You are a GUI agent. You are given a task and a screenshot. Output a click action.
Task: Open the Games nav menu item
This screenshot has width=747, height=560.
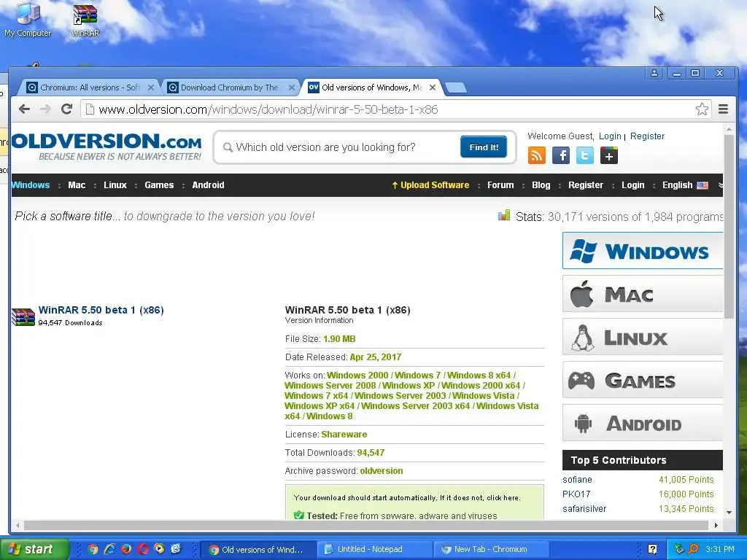pyautogui.click(x=159, y=185)
